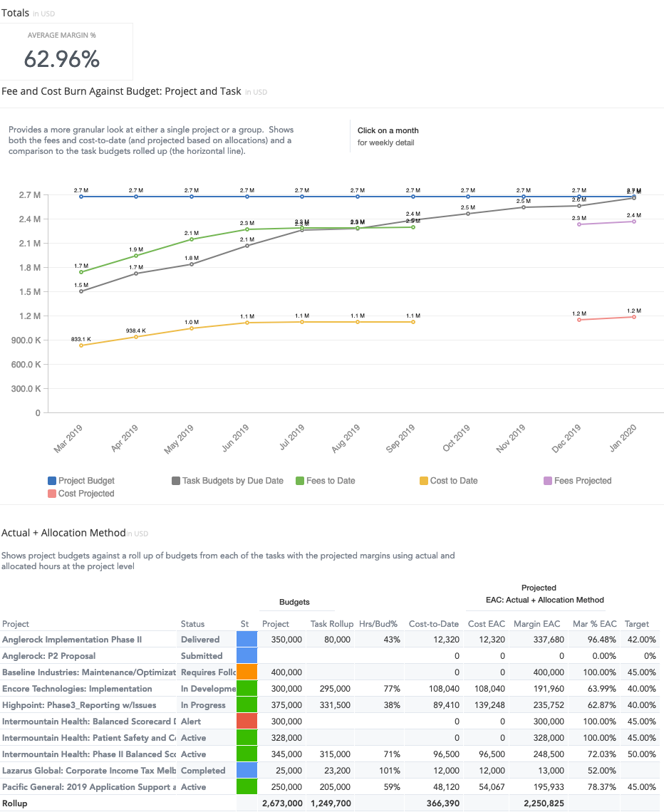Select Jul 2019 month label

coord(291,437)
